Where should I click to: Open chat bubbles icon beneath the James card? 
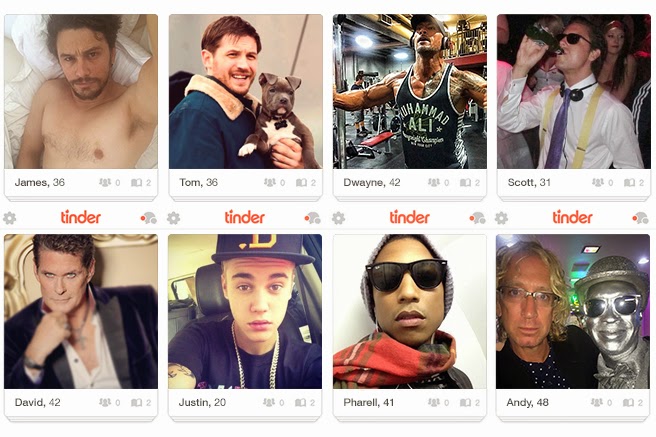(148, 218)
